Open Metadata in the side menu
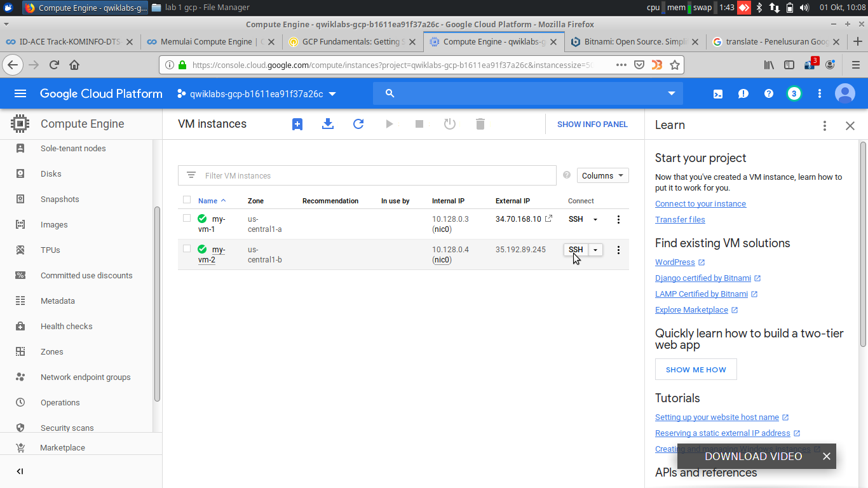 [x=58, y=301]
